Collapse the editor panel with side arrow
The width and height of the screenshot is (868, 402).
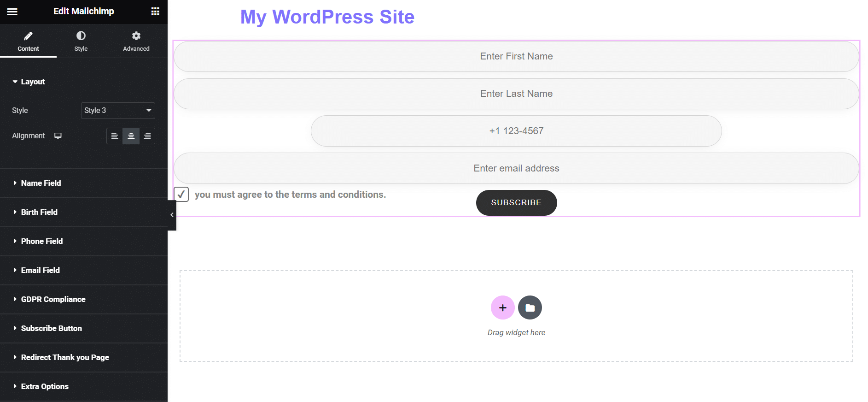coord(172,215)
